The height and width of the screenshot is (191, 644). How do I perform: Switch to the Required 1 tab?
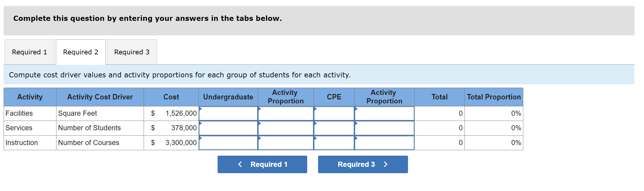29,52
